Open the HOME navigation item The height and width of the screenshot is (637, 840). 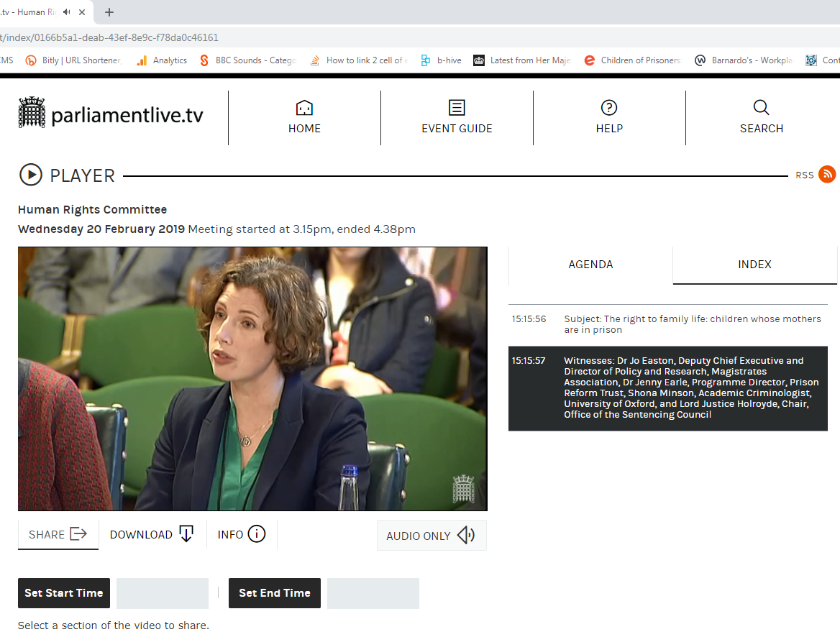(x=304, y=118)
